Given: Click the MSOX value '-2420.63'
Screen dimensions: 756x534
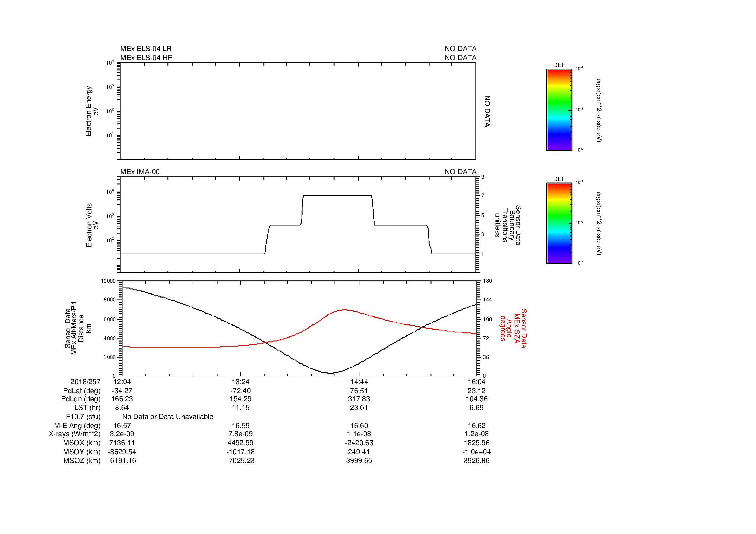Looking at the screenshot, I should (359, 443).
